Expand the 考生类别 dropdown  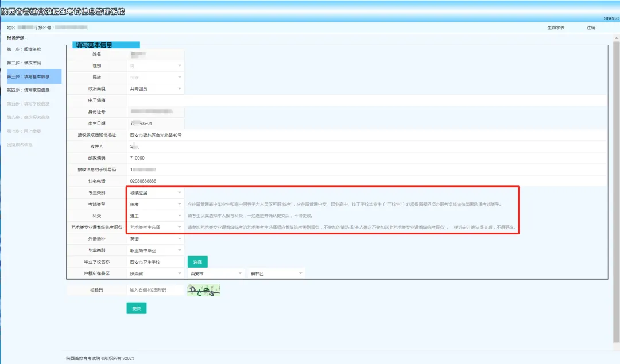click(156, 193)
